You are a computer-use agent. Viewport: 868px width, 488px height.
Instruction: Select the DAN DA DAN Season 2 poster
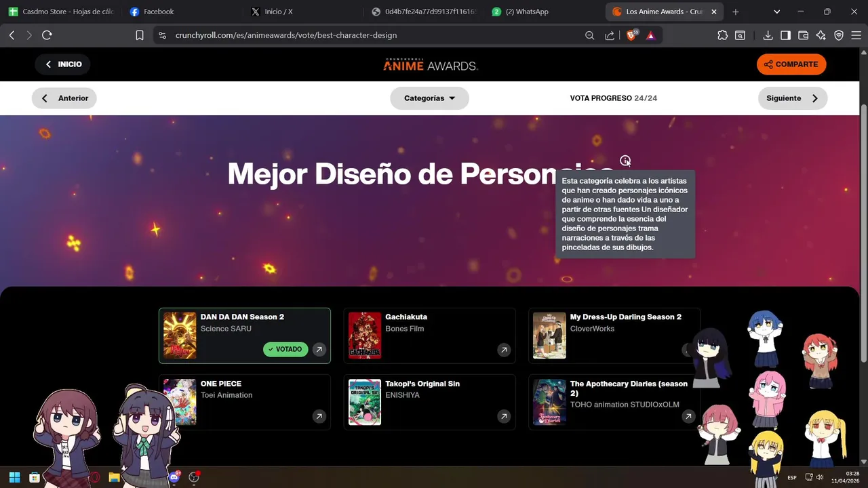(x=180, y=335)
